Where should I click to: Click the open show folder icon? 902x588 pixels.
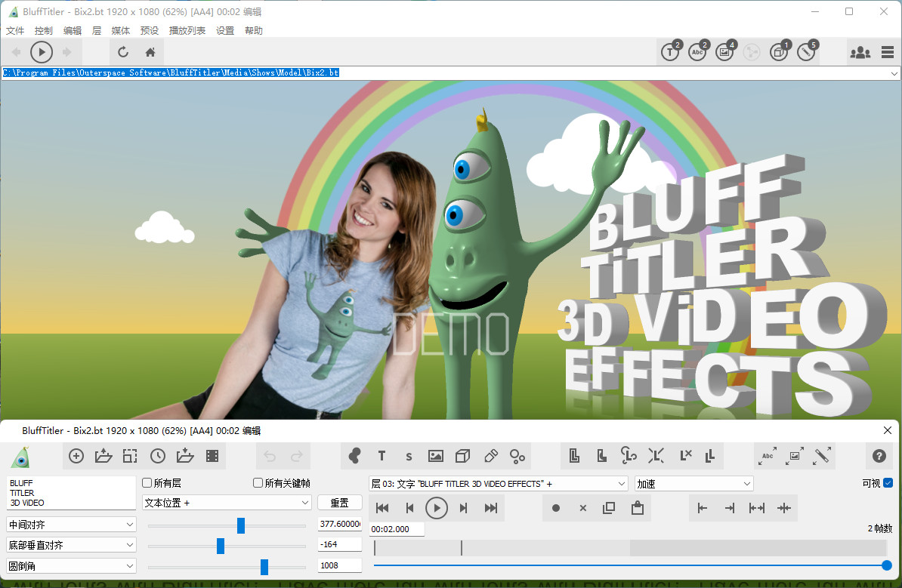coord(103,457)
